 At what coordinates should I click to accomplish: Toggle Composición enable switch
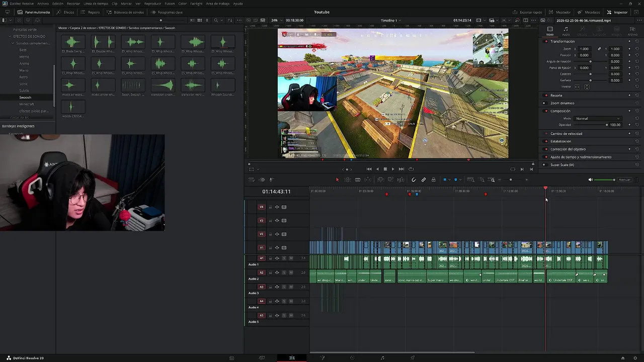546,111
